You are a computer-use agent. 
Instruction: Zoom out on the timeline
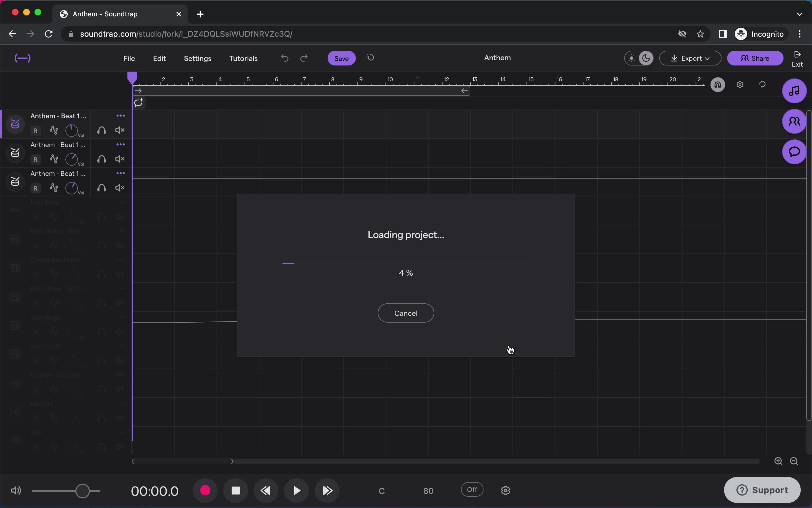tap(794, 461)
